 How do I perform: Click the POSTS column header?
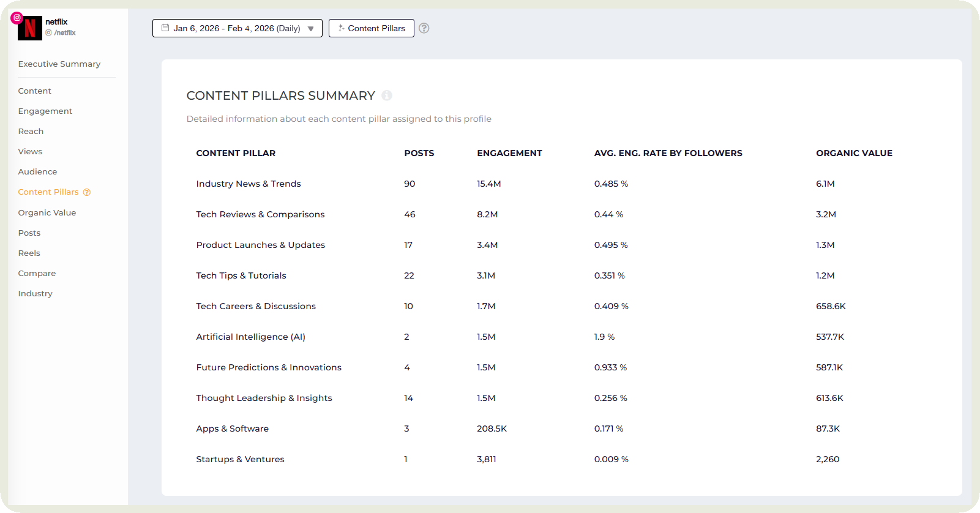pos(419,153)
